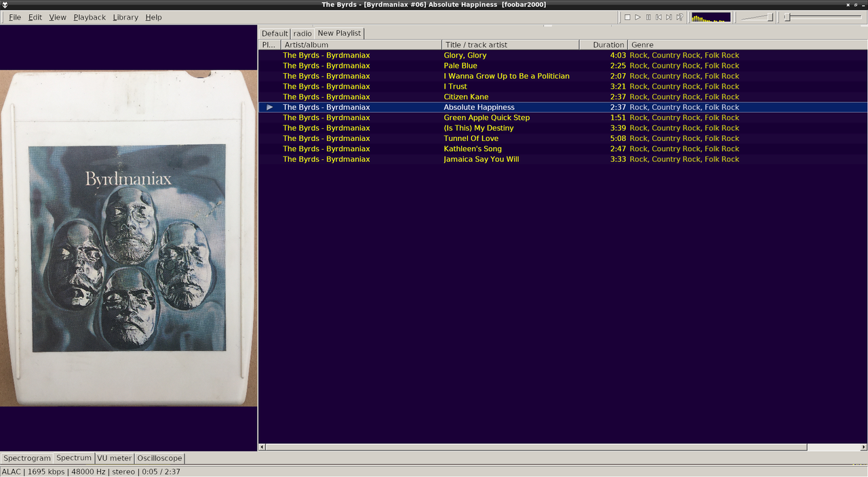
Task: Select the track Citizen Kane
Action: (x=563, y=97)
